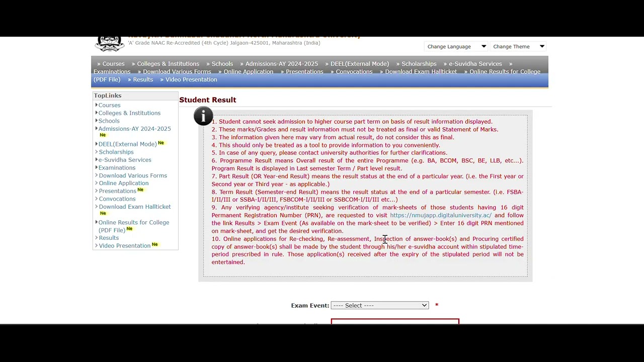Screen dimensions: 644x362
Task: Click the Exam Event label
Action: point(310,306)
